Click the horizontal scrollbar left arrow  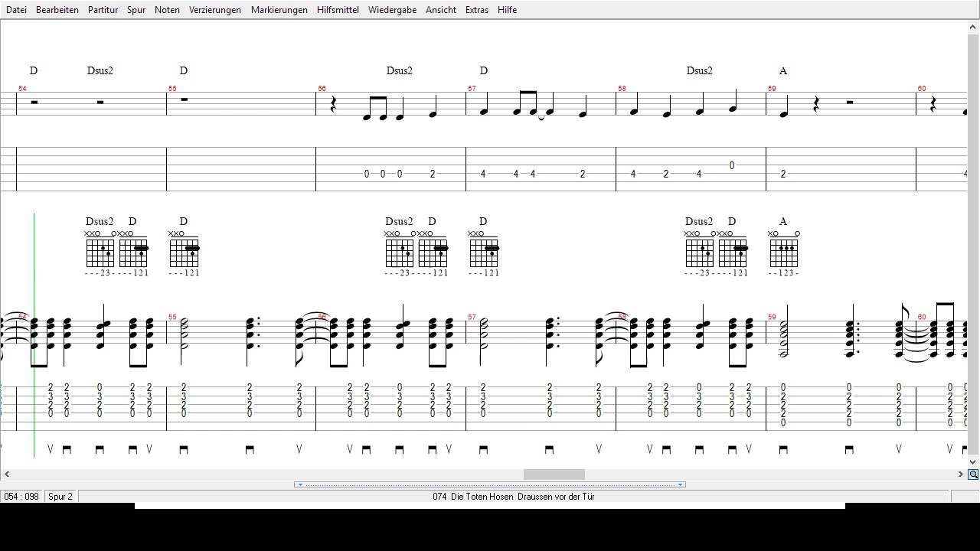[x=7, y=474]
